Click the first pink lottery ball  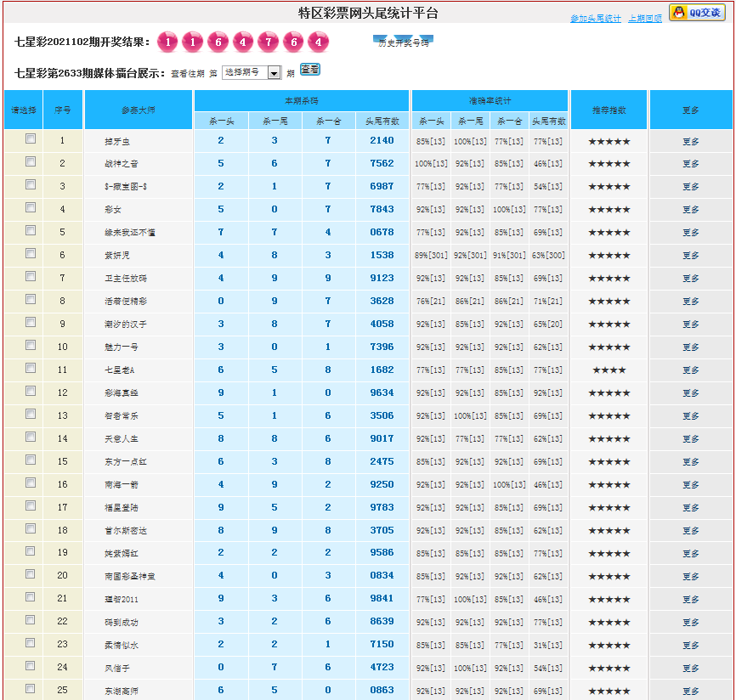coord(168,42)
